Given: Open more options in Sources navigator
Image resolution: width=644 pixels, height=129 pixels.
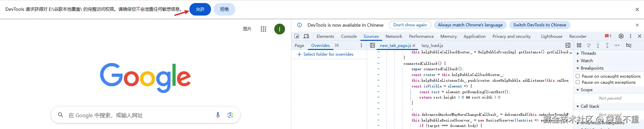Looking at the screenshot, I should (362, 45).
